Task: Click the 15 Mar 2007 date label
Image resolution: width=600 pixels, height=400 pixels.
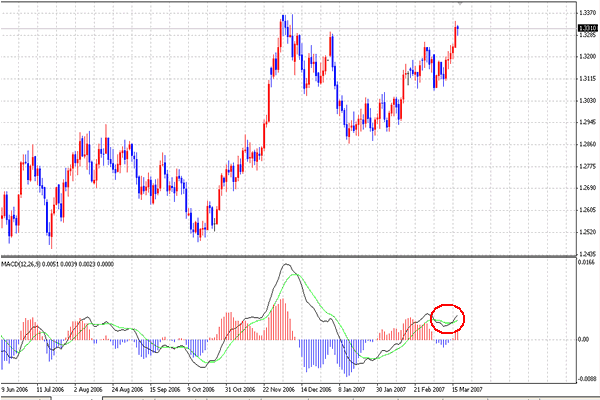Action: coord(467,390)
